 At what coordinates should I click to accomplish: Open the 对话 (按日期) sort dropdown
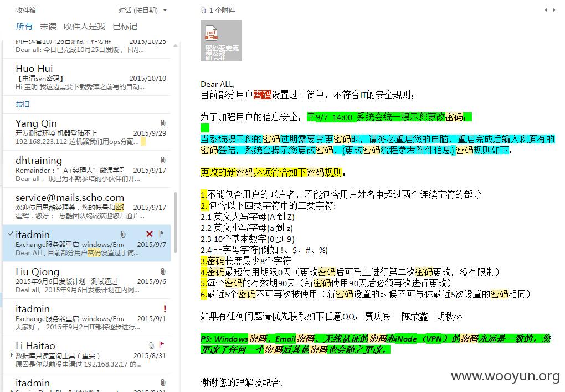pyautogui.click(x=165, y=10)
